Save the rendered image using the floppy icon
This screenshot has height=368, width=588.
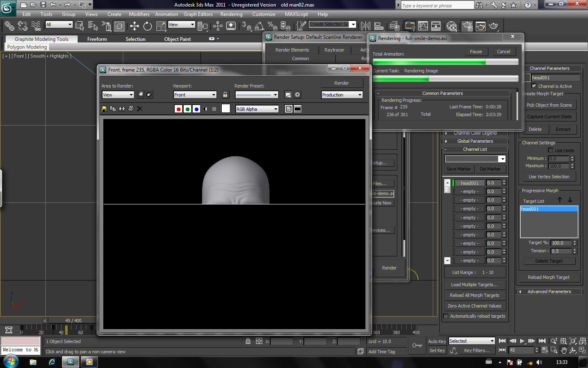(x=104, y=109)
